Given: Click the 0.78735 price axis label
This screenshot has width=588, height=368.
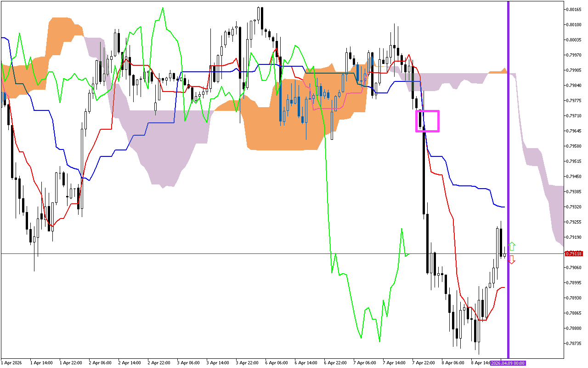Looking at the screenshot, I should (574, 343).
